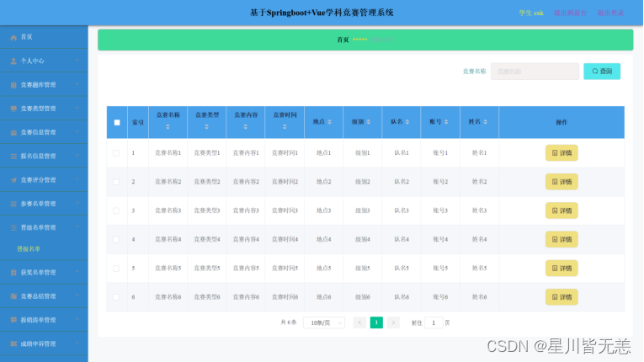Expand 竞赛信息管理 with its chevron
Viewport: 644px width, 362px height.
click(77, 132)
